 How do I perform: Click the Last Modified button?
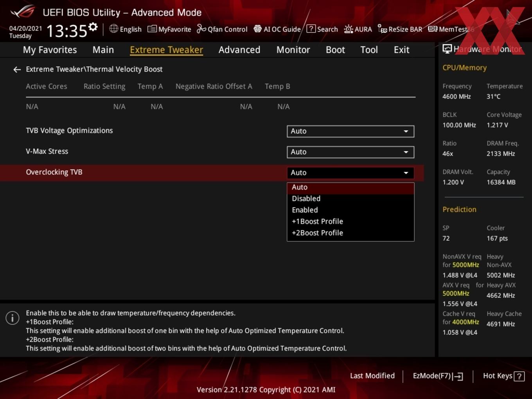point(372,376)
